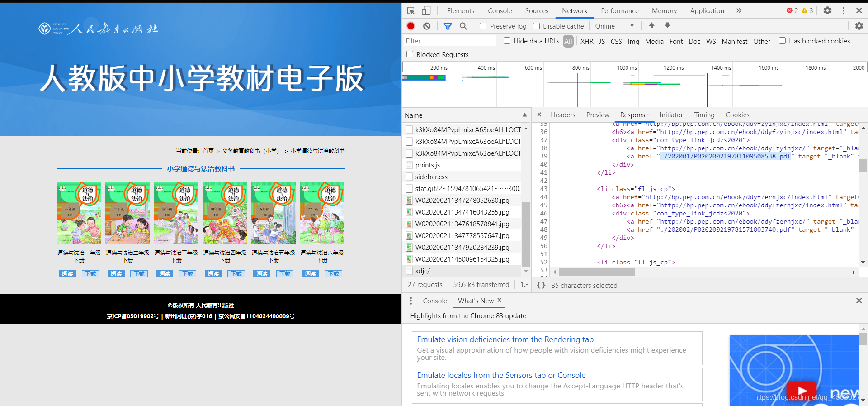Clear the network log
This screenshot has width=868, height=406.
(427, 26)
